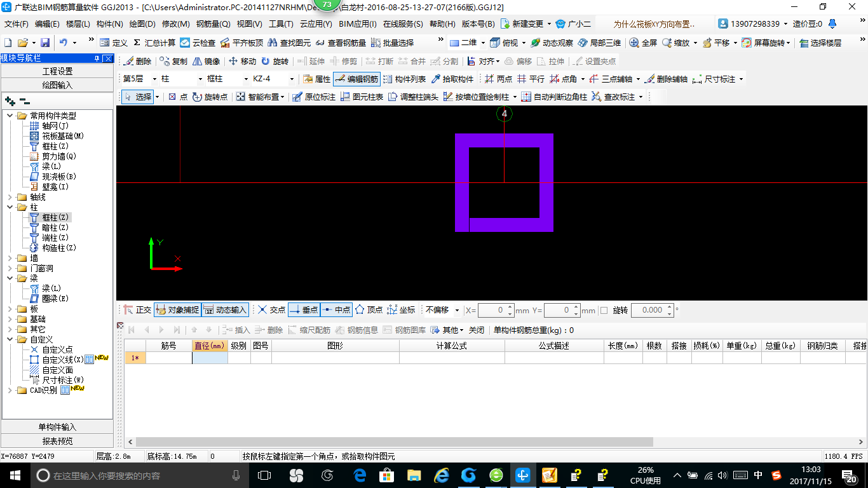Open 报表预览 section
The height and width of the screenshot is (488, 868).
click(x=57, y=441)
